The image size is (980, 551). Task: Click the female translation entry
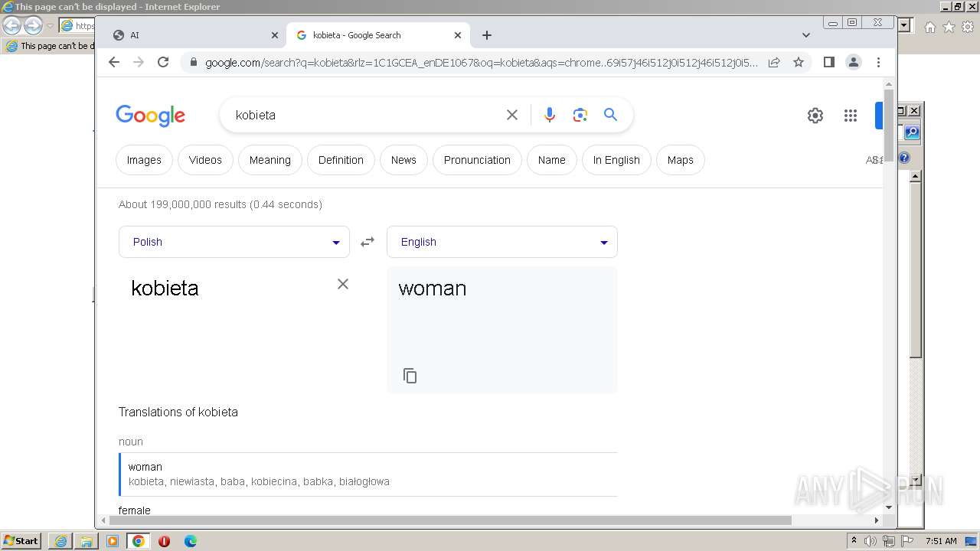[x=135, y=510]
